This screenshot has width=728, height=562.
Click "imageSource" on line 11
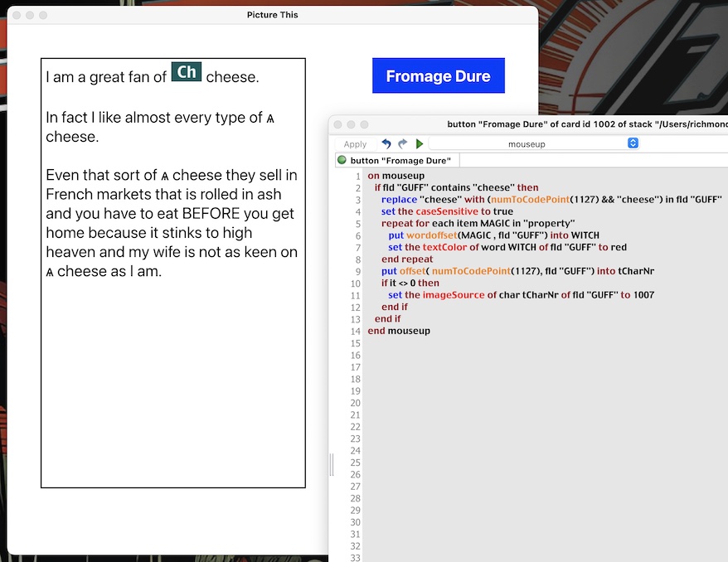454,295
